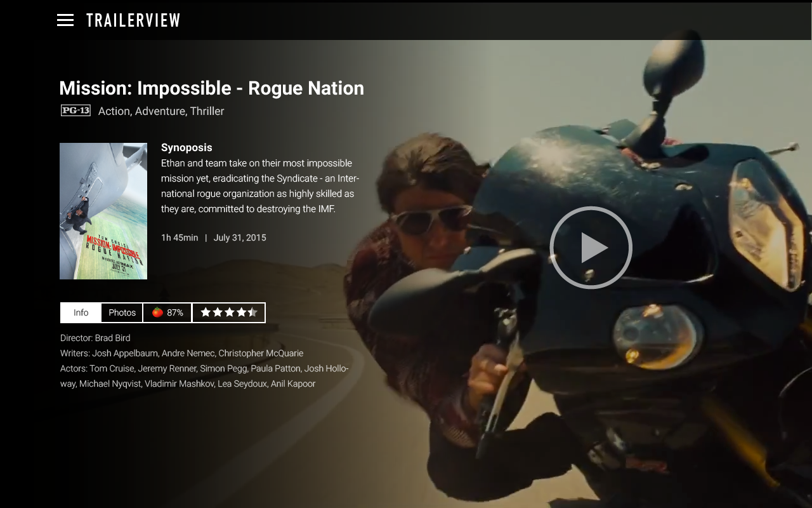Click actor Simon Pegg's name
This screenshot has width=812, height=508.
tap(222, 368)
